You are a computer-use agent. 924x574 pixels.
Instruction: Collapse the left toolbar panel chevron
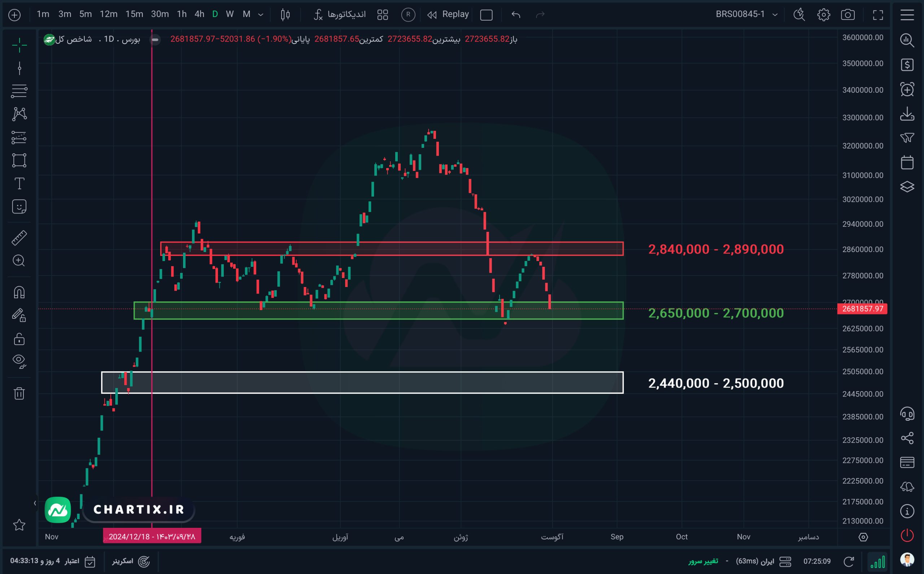pyautogui.click(x=35, y=503)
